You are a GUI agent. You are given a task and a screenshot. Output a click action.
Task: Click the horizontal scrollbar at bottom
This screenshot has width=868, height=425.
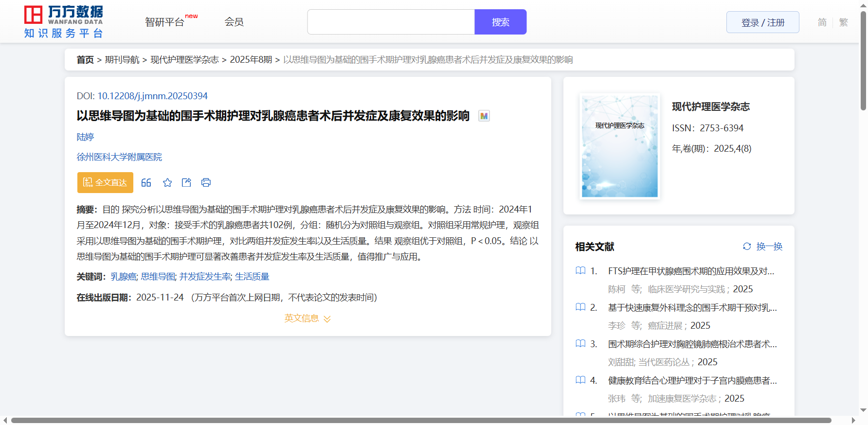421,420
